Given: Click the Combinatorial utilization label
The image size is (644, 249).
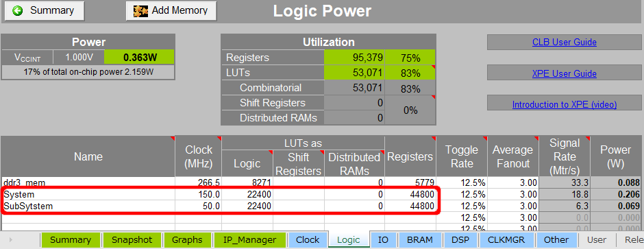Looking at the screenshot, I should [x=273, y=88].
